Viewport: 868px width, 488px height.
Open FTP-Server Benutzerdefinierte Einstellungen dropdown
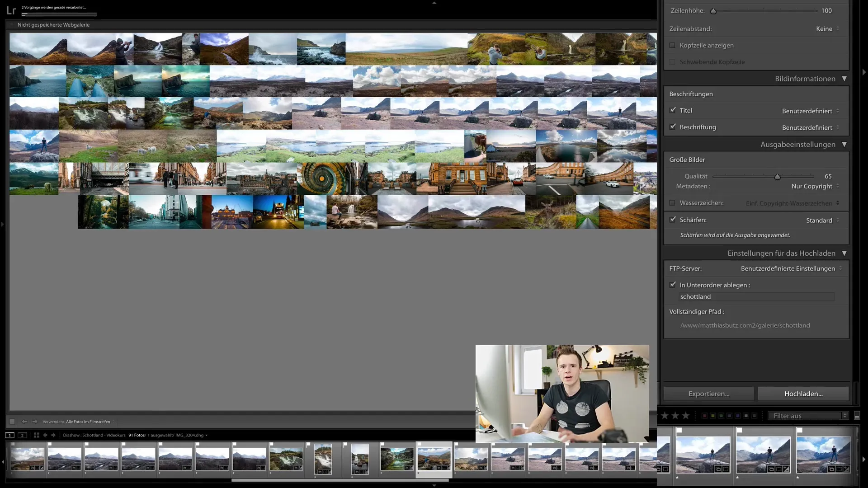pos(791,268)
